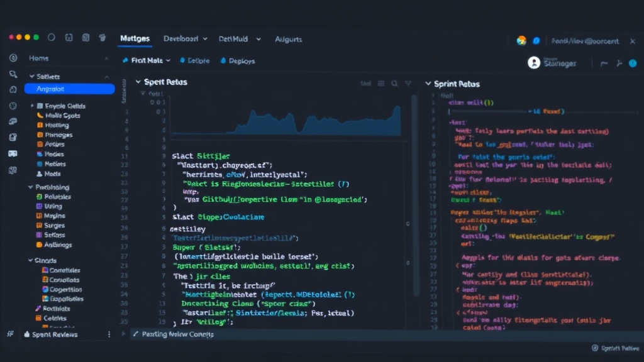Open search from the left activity bar

[x=13, y=74]
